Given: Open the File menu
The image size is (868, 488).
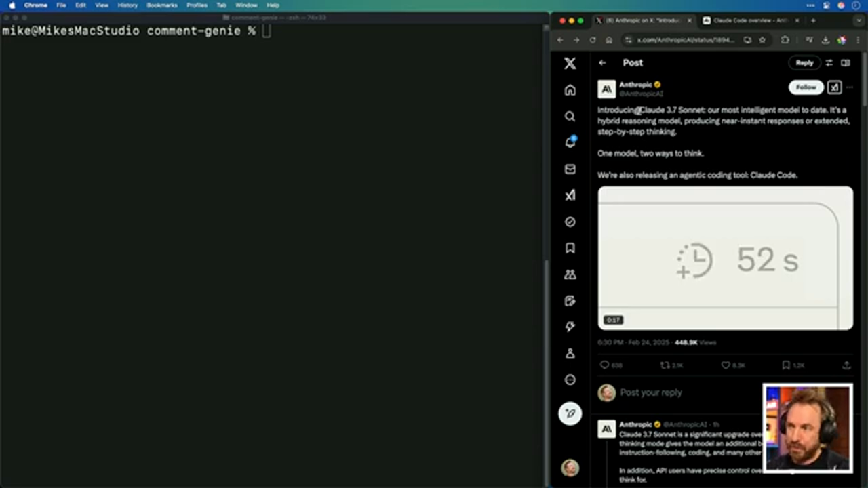Looking at the screenshot, I should (61, 5).
